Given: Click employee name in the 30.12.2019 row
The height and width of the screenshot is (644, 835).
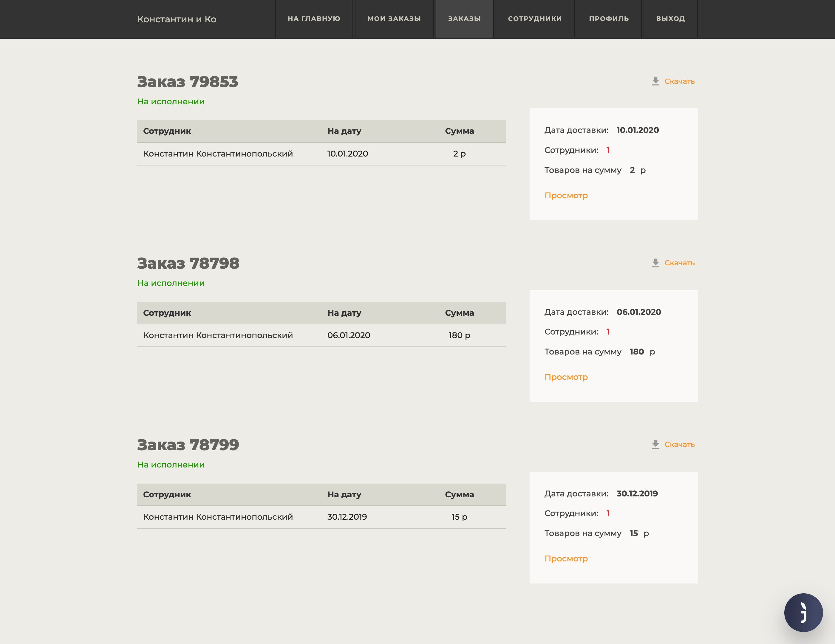Looking at the screenshot, I should pos(218,517).
